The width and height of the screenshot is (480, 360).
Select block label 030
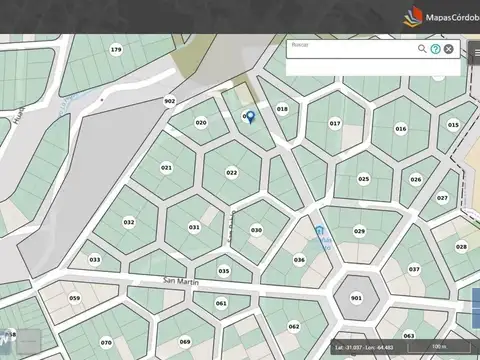256,230
